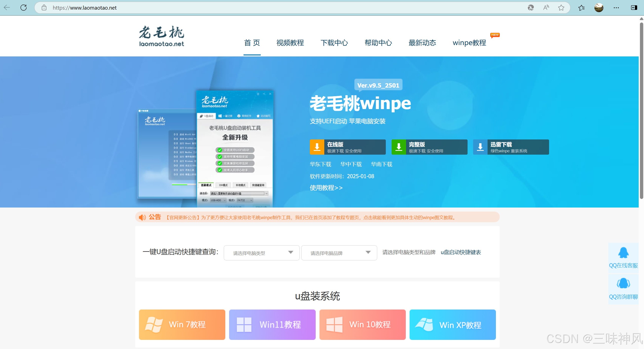Click the orange 在线版 download arrow icon
The width and height of the screenshot is (644, 349).
[317, 147]
